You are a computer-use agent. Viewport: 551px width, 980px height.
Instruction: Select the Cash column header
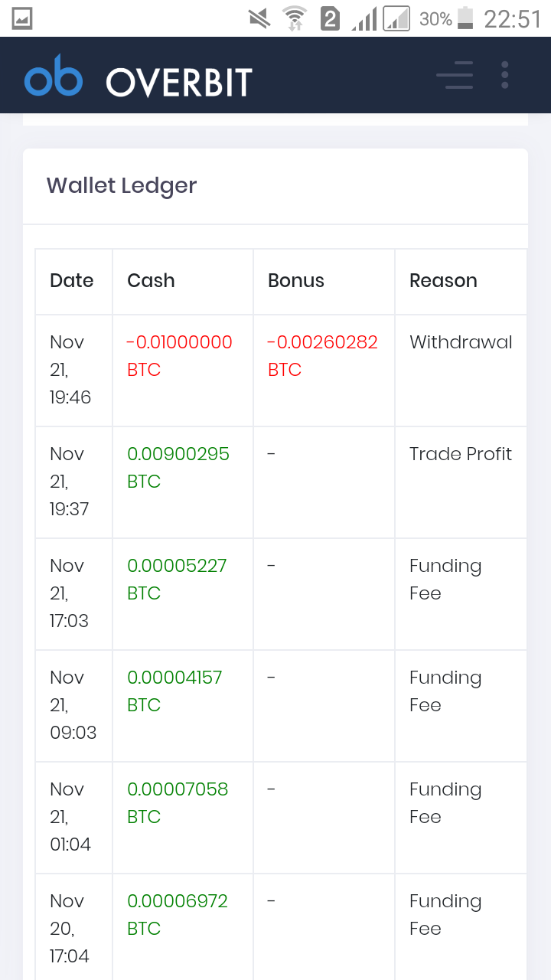[x=151, y=281]
